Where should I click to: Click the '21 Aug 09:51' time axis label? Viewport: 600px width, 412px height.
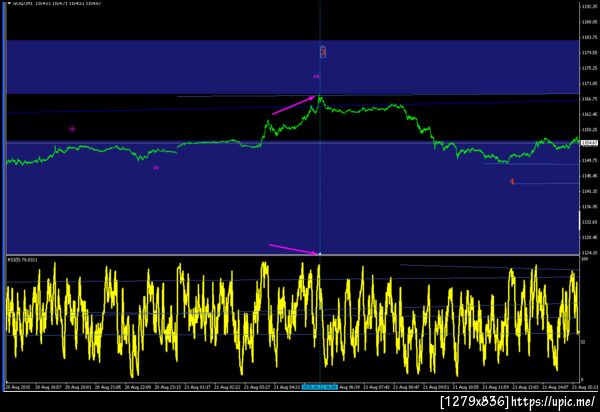[x=436, y=387]
